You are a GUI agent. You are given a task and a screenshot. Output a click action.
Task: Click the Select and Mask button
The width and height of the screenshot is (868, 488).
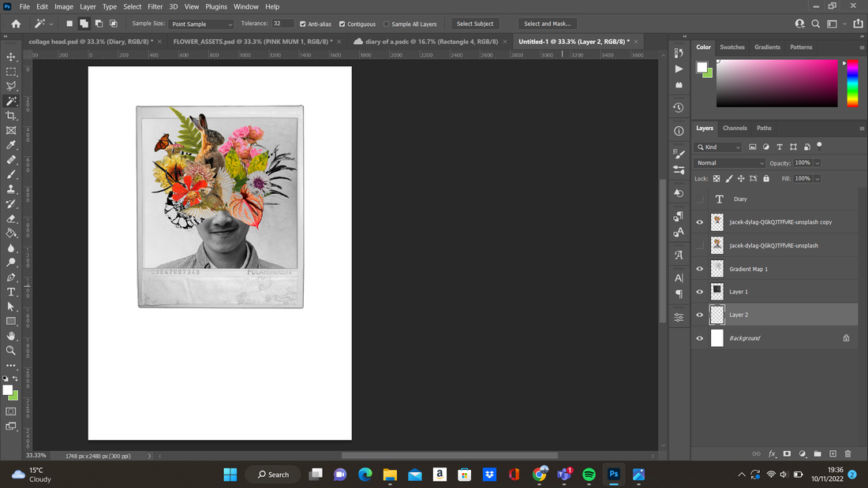tap(547, 24)
